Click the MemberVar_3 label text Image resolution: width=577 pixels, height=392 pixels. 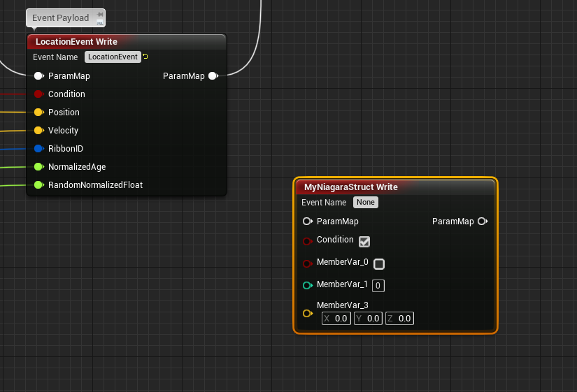[x=343, y=305]
